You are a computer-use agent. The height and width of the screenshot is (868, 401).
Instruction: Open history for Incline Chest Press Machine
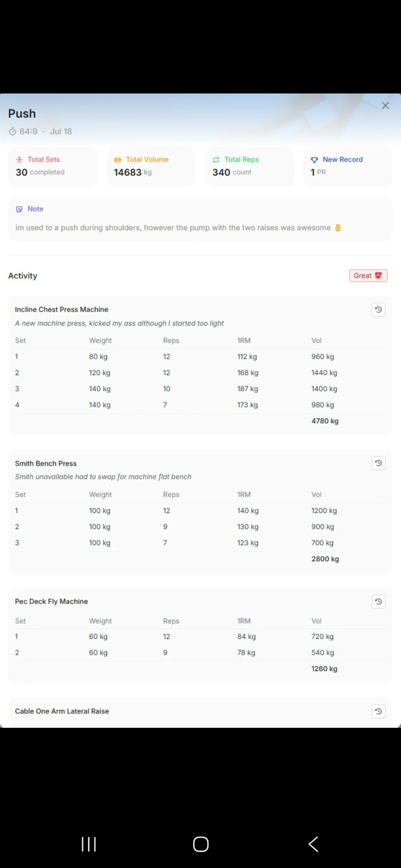pyautogui.click(x=378, y=309)
